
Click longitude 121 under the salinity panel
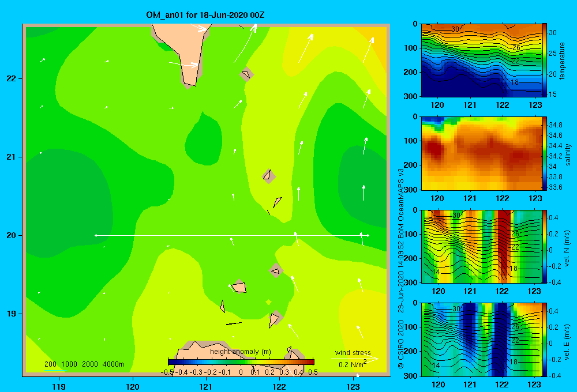click(x=470, y=198)
